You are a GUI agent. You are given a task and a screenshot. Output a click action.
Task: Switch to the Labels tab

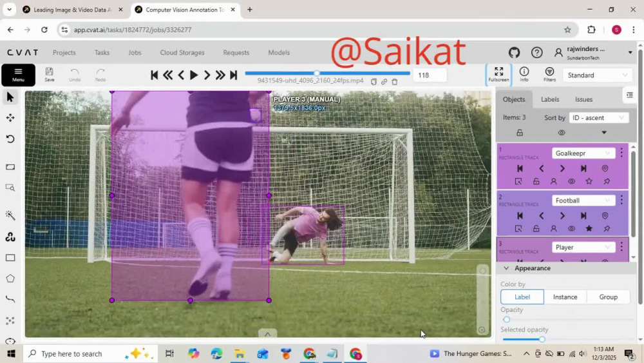[550, 99]
